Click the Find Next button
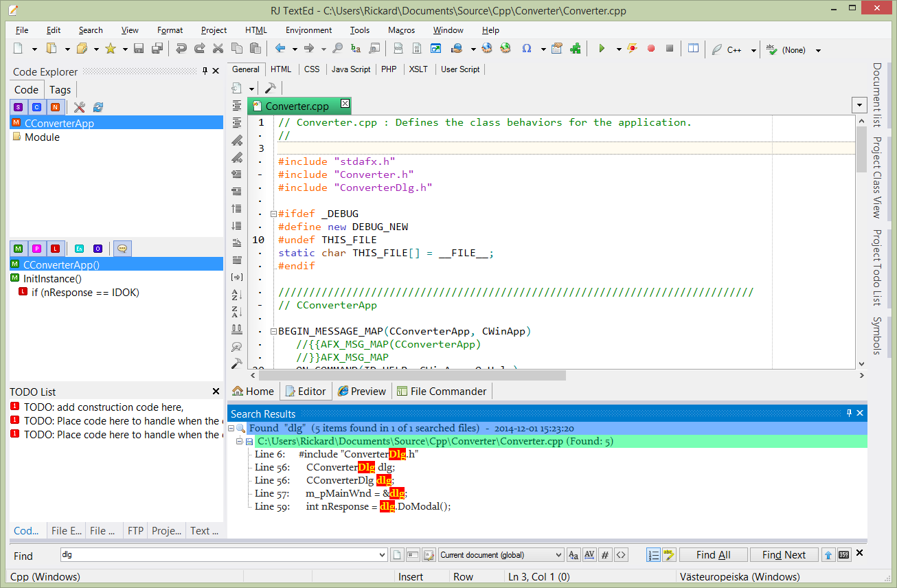Image resolution: width=897 pixels, height=588 pixels. [x=784, y=555]
